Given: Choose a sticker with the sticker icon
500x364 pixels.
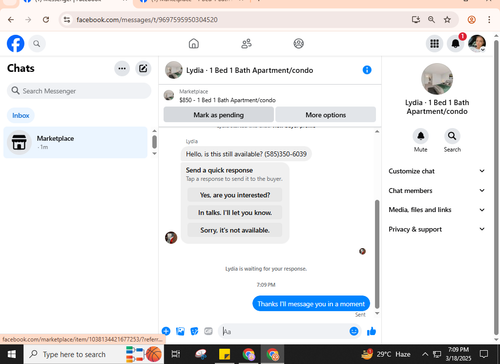Looking at the screenshot, I should [194, 331].
